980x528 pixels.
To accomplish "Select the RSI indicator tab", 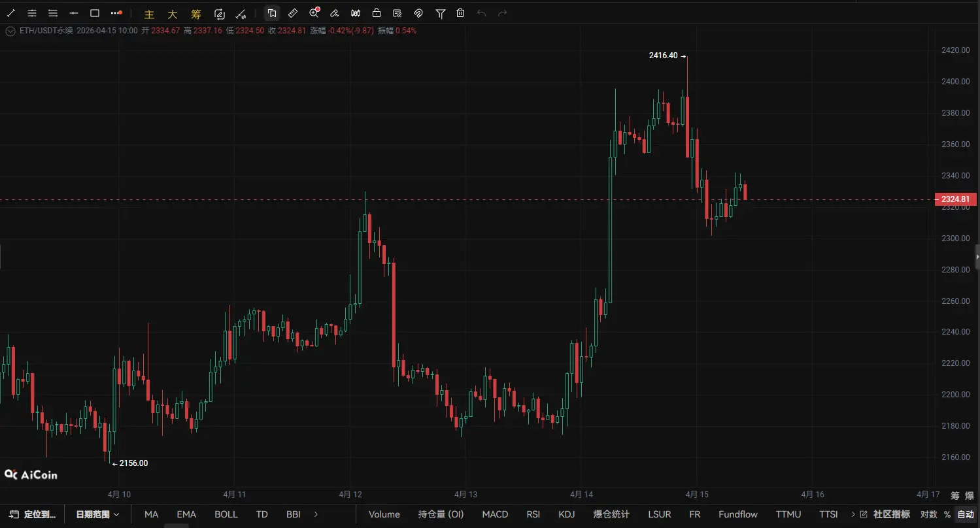I will point(533,514).
